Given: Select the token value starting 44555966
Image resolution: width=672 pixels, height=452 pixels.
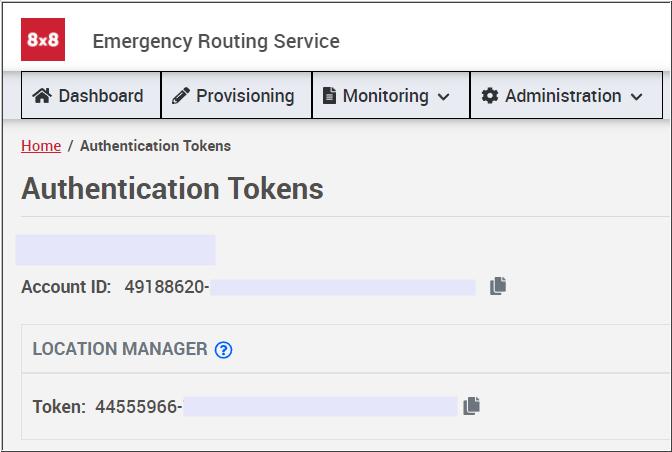Looking at the screenshot, I should pyautogui.click(x=139, y=407).
